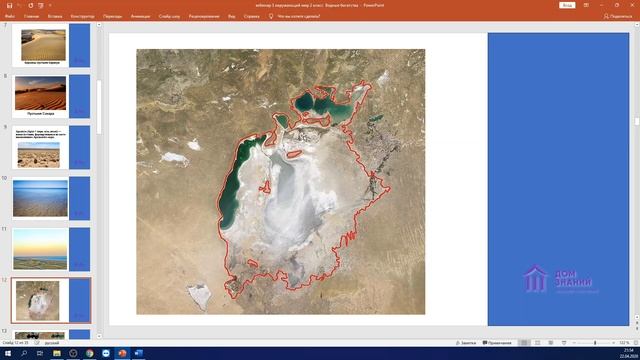Select slide 11 thumbnail with sunset coast

pyautogui.click(x=51, y=249)
